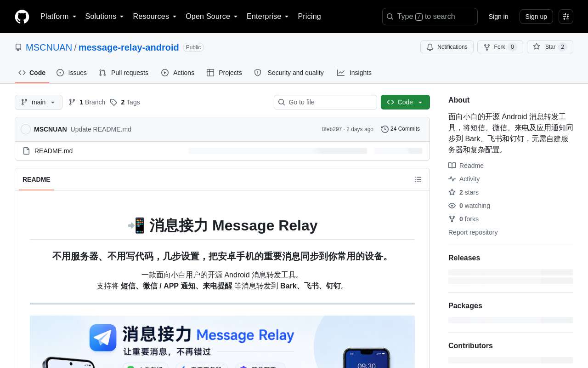Click the '消息接力 Message Relay' README heading

coord(222,225)
